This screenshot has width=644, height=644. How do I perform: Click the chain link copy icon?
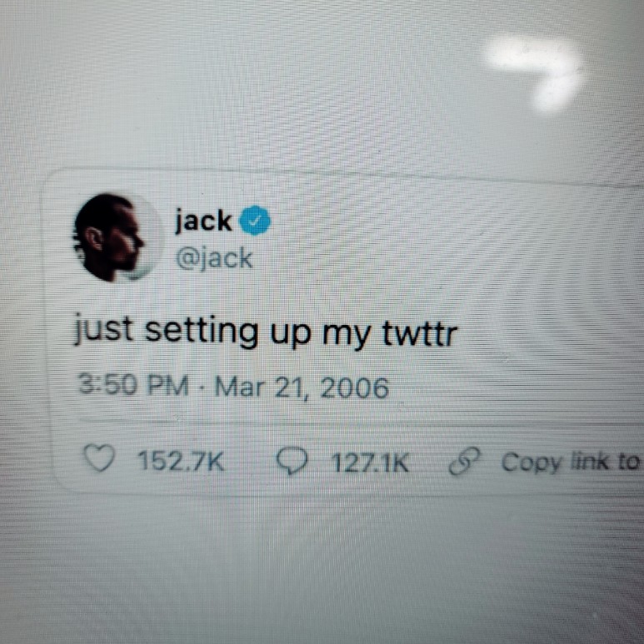tap(464, 462)
